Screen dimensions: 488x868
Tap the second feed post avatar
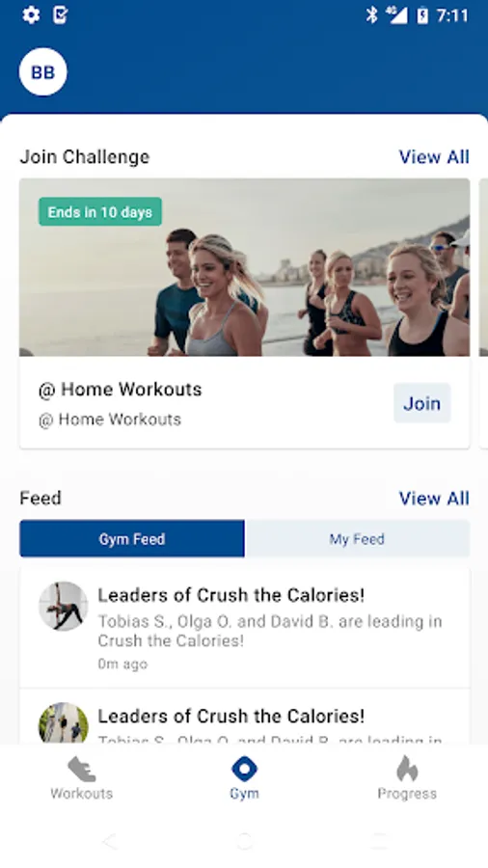[63, 723]
